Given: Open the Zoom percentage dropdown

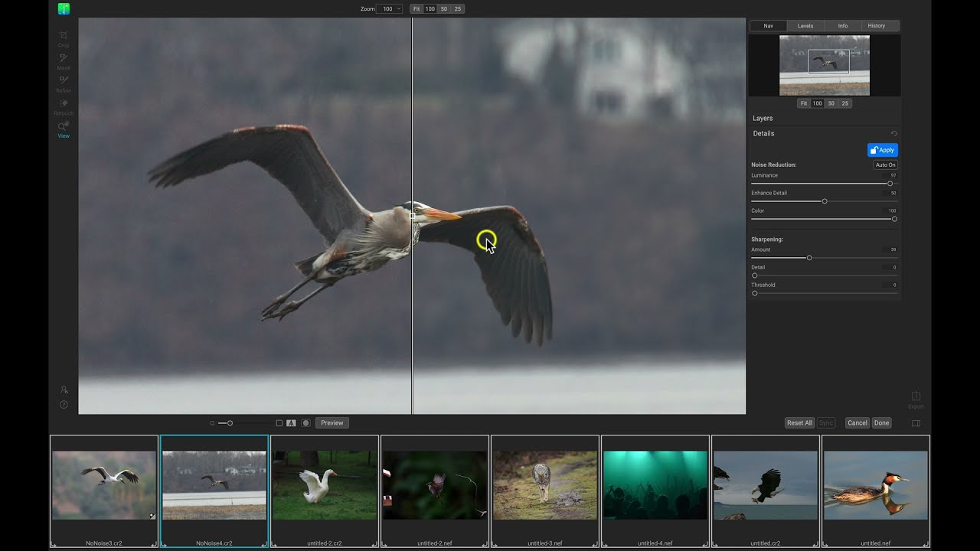Looking at the screenshot, I should (390, 9).
